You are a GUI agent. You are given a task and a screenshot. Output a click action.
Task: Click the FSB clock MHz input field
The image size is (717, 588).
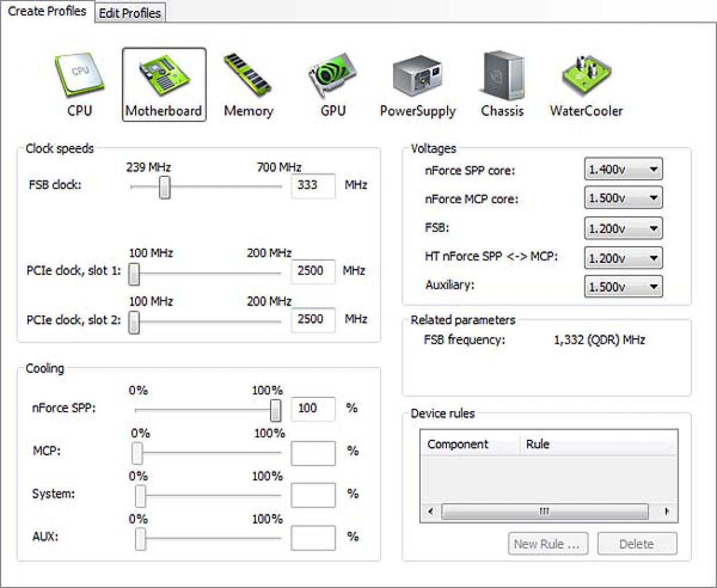(313, 185)
